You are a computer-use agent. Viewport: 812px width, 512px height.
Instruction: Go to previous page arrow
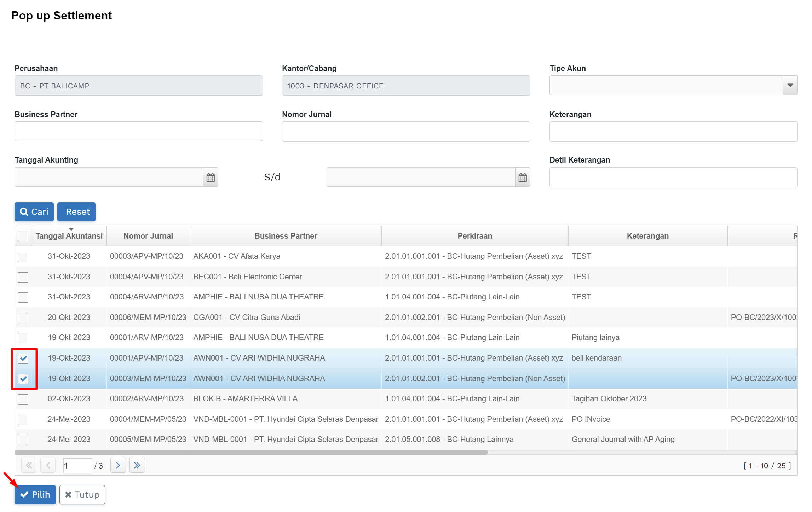click(48, 465)
